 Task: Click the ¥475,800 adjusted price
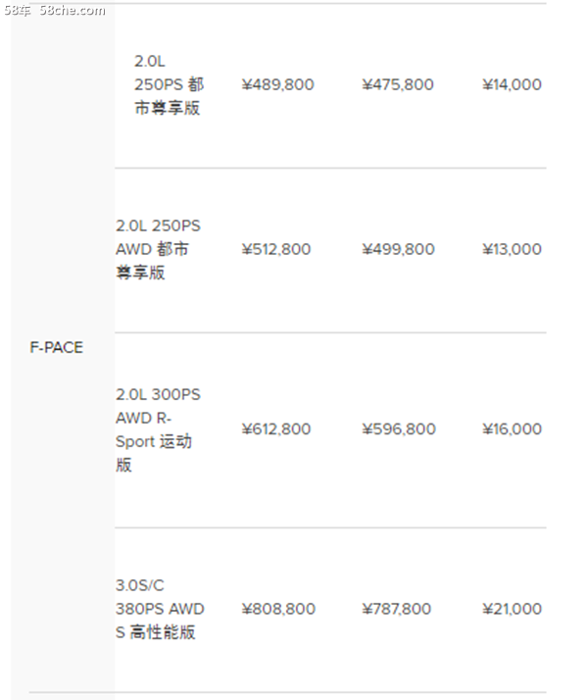coord(398,84)
